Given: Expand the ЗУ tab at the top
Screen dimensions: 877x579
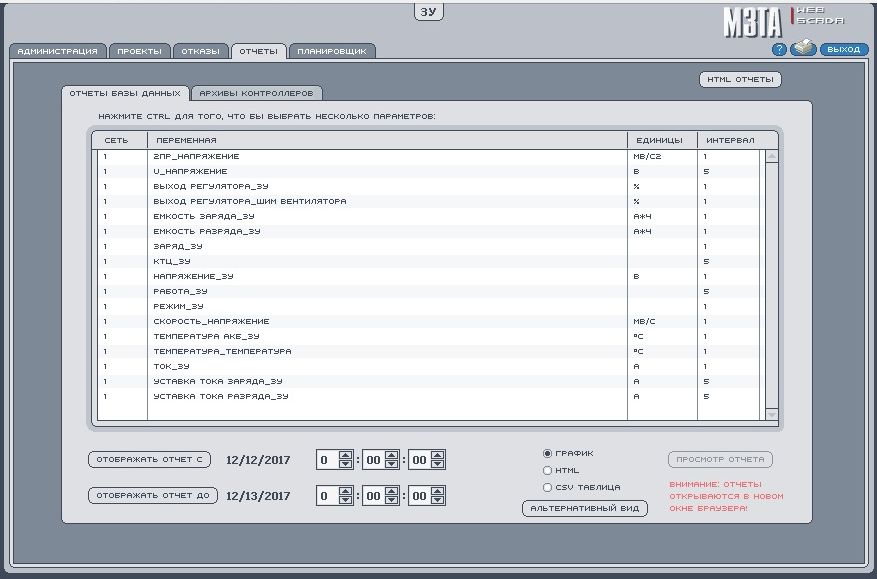Looking at the screenshot, I should [428, 11].
